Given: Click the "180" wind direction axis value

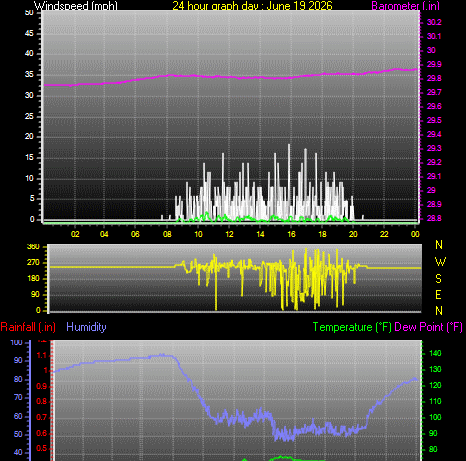Looking at the screenshot, I should point(33,278).
